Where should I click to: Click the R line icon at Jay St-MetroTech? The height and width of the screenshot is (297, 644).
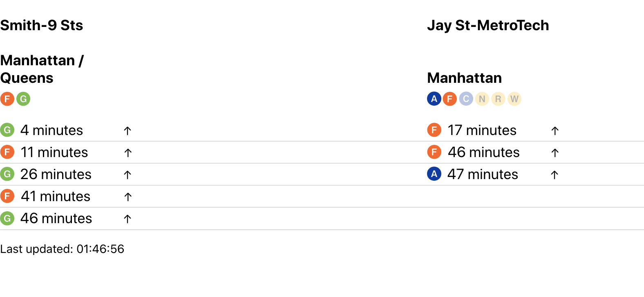click(x=498, y=99)
